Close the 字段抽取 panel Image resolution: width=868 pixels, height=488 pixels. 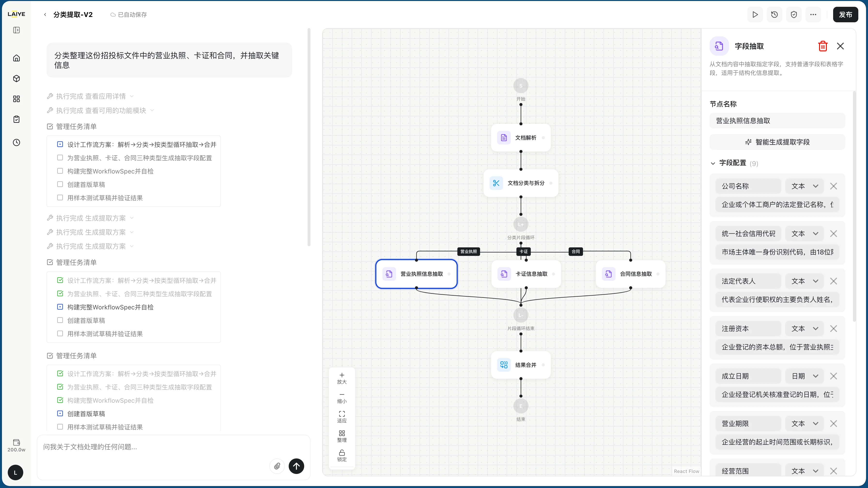tap(840, 46)
